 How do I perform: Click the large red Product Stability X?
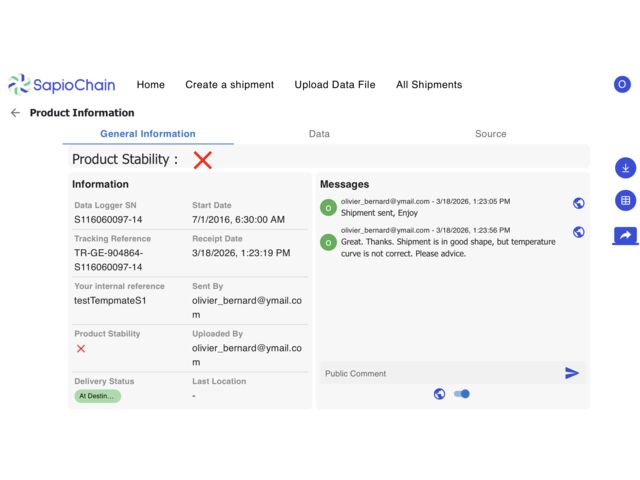[x=203, y=160]
